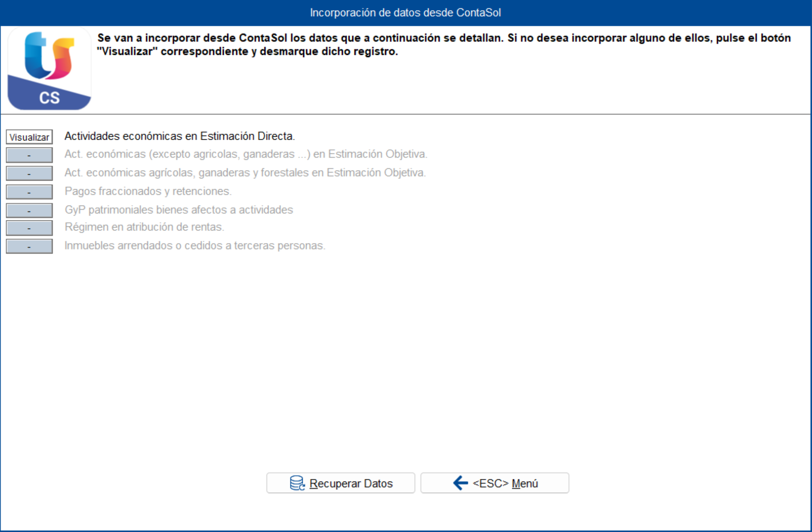Select GyP patrimoniales bienes afectos label
The width and height of the screenshot is (812, 532).
point(179,210)
